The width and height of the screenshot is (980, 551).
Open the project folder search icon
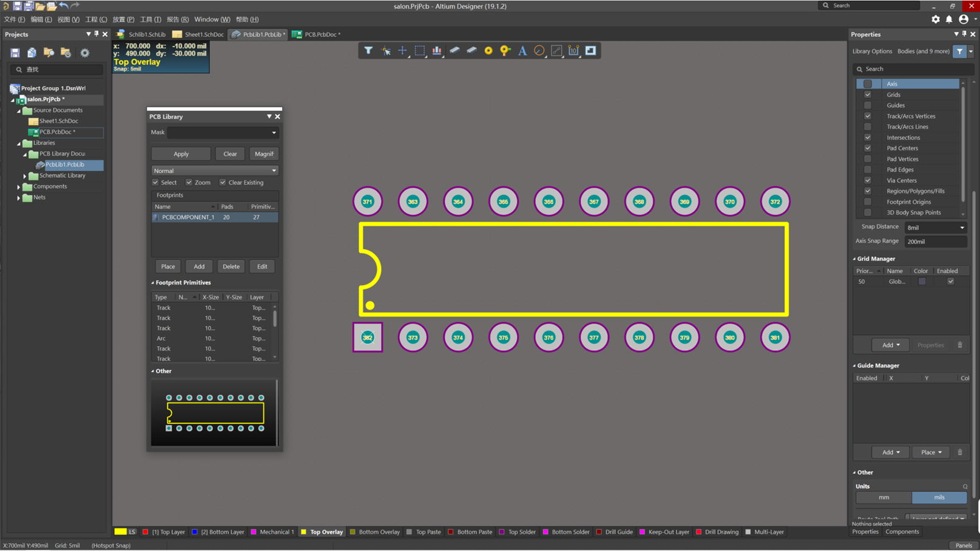pyautogui.click(x=49, y=53)
